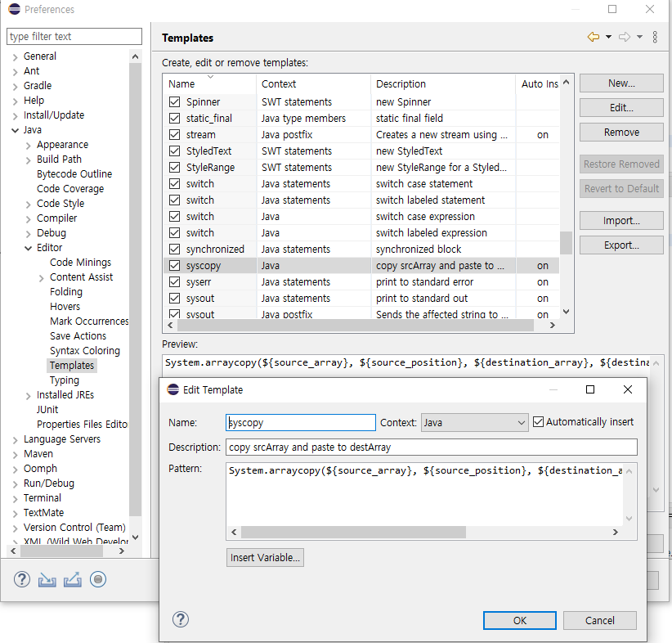Open help in the Edit Template dialog

(x=181, y=619)
